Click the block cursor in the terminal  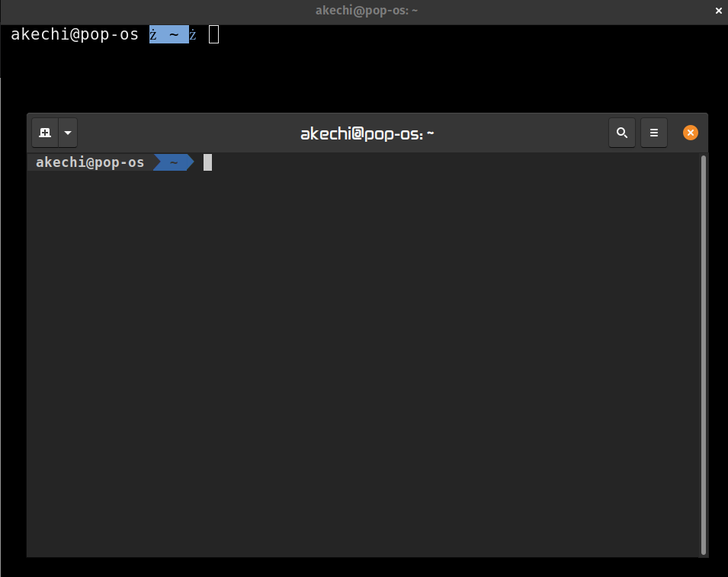point(207,162)
